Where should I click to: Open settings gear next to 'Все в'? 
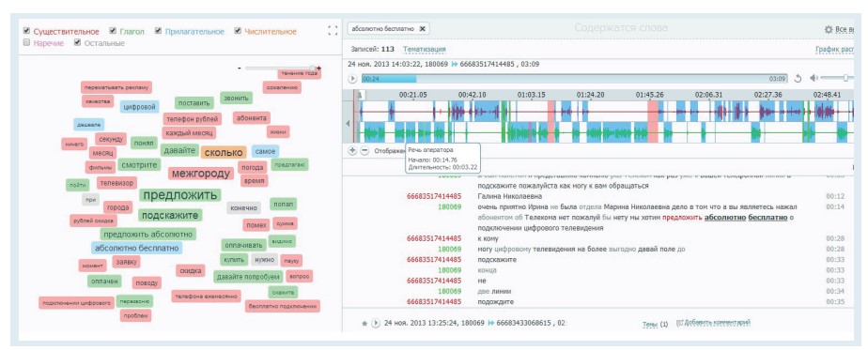[829, 29]
